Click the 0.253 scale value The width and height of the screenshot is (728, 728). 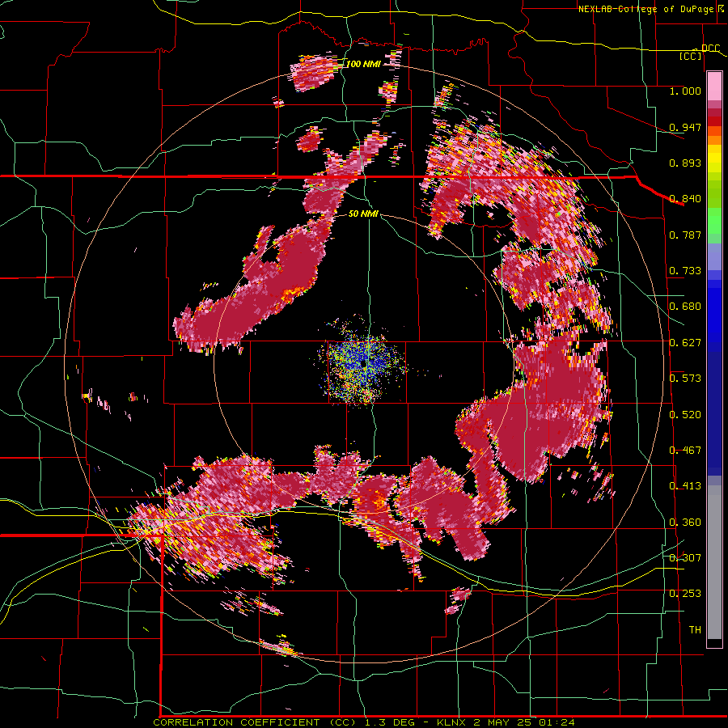[x=685, y=594]
